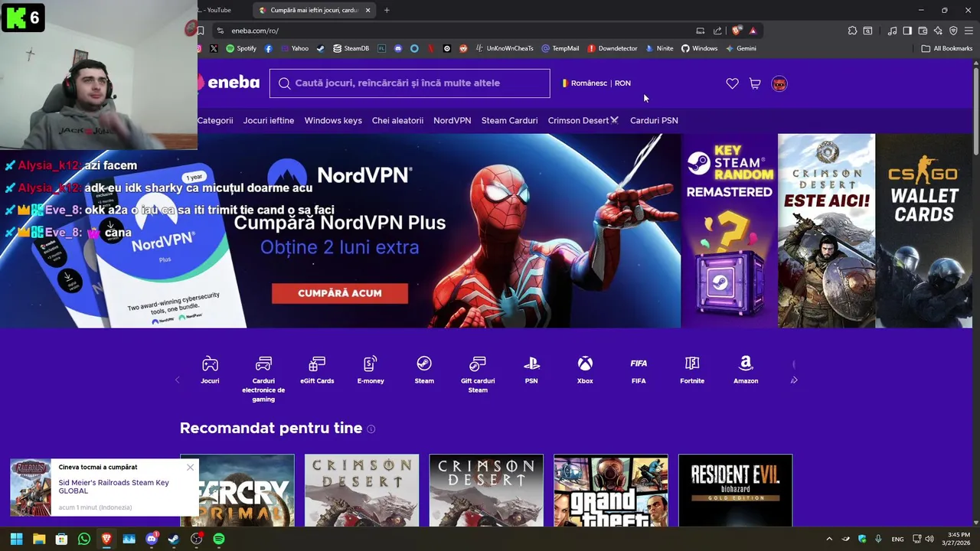Open the wishlist heart icon
This screenshot has height=551, width=980.
[x=732, y=83]
